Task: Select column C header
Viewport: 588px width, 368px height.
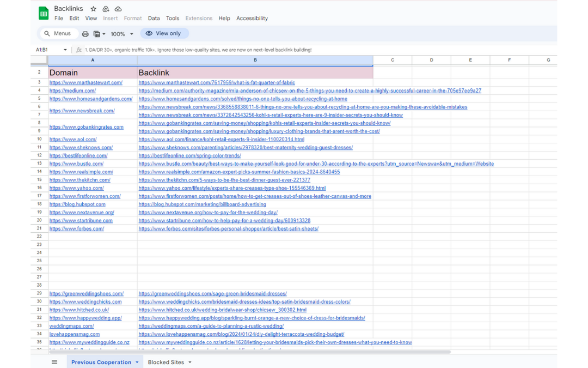Action: [393, 60]
